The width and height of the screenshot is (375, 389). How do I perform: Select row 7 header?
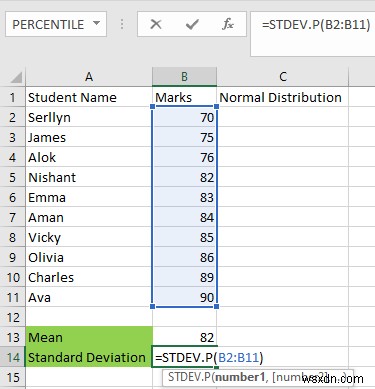13,217
